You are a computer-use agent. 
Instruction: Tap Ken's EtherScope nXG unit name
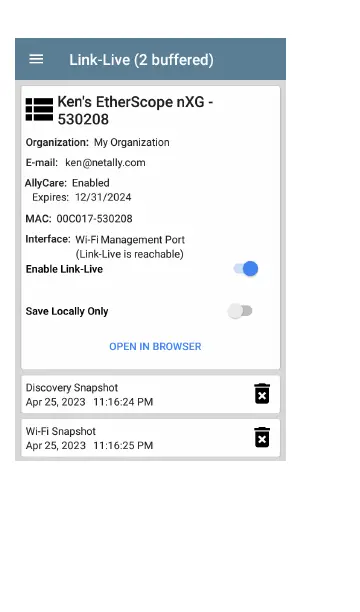click(x=135, y=110)
